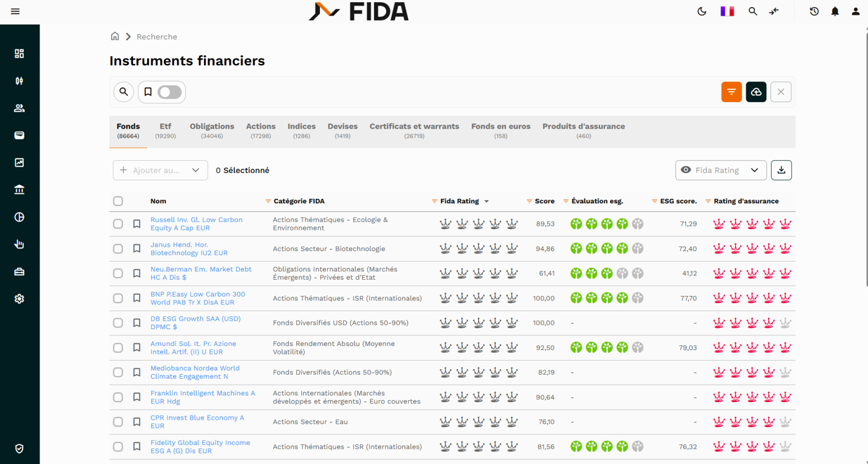Click the French flag language selector
The width and height of the screenshot is (868, 464).
[727, 11]
